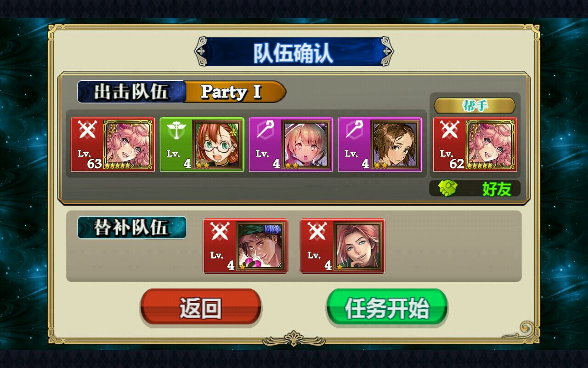Start the mission with the green 任务开始 button

[x=387, y=307]
